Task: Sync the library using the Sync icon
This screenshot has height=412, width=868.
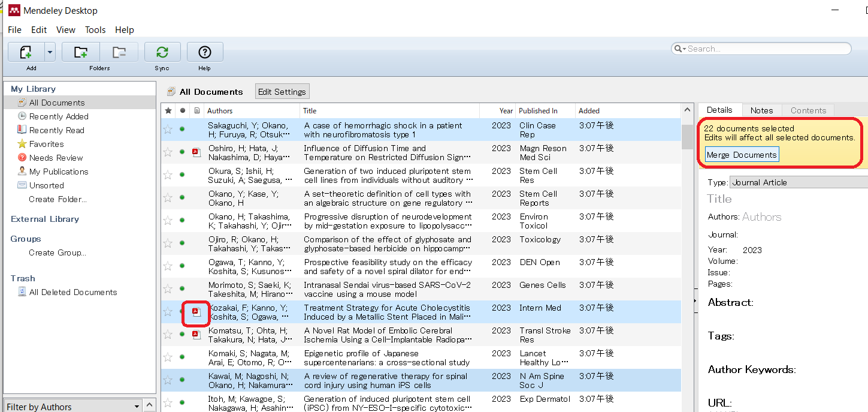Action: [162, 52]
